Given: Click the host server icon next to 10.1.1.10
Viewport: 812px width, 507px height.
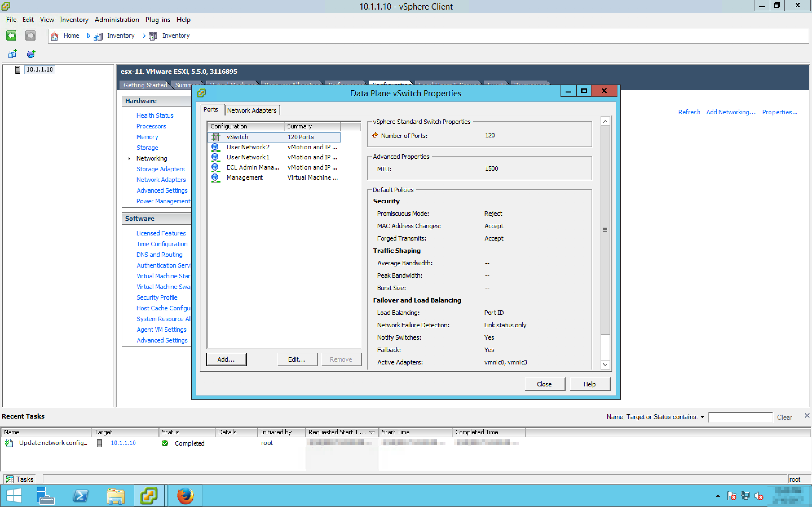Looking at the screenshot, I should coord(18,69).
